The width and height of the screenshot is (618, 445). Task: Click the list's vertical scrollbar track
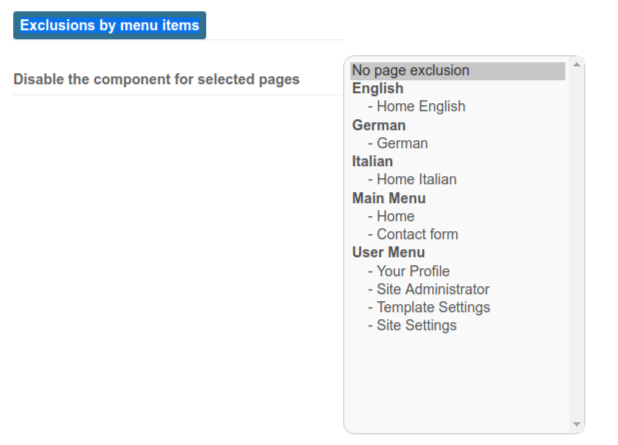[x=576, y=244]
